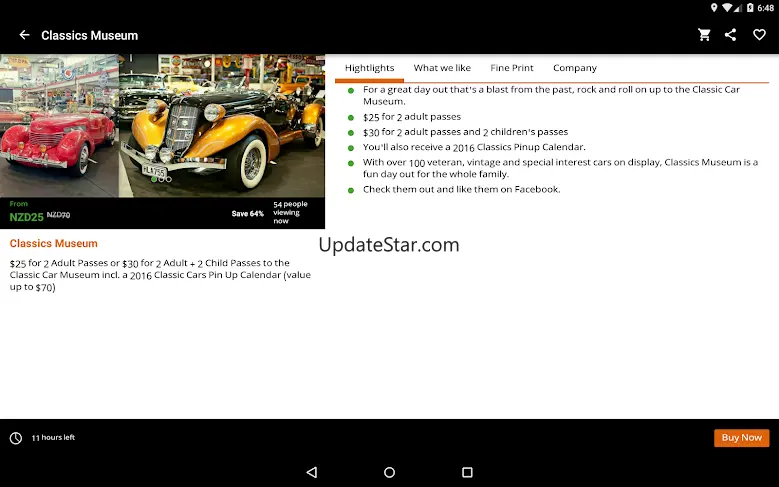Open the What we like tab
Viewport: 779px width, 487px height.
tap(442, 68)
